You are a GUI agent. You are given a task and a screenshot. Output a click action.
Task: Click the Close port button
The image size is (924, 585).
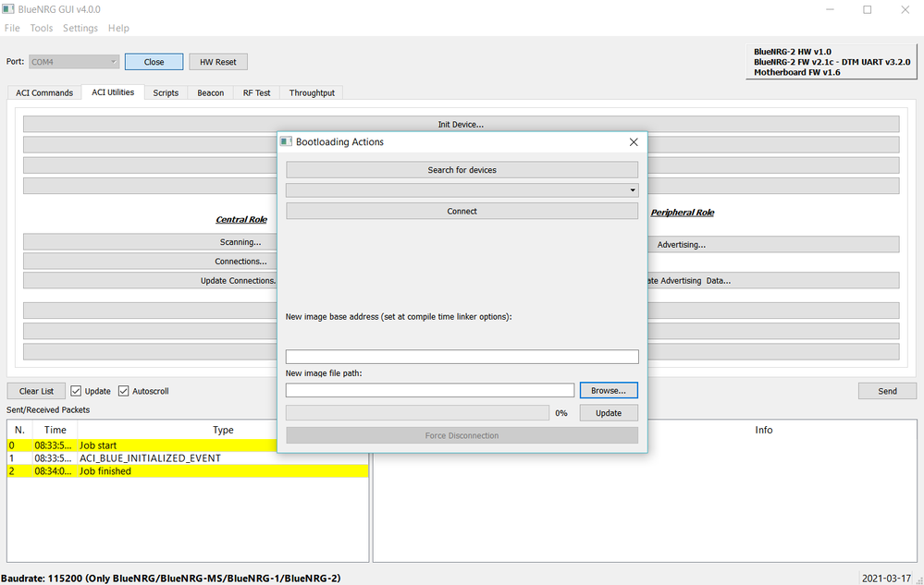point(154,62)
